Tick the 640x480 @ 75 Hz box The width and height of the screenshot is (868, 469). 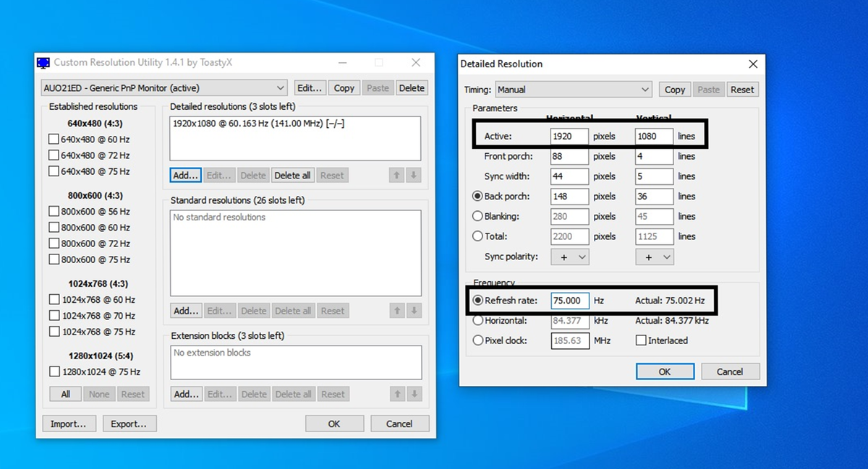[x=54, y=171]
